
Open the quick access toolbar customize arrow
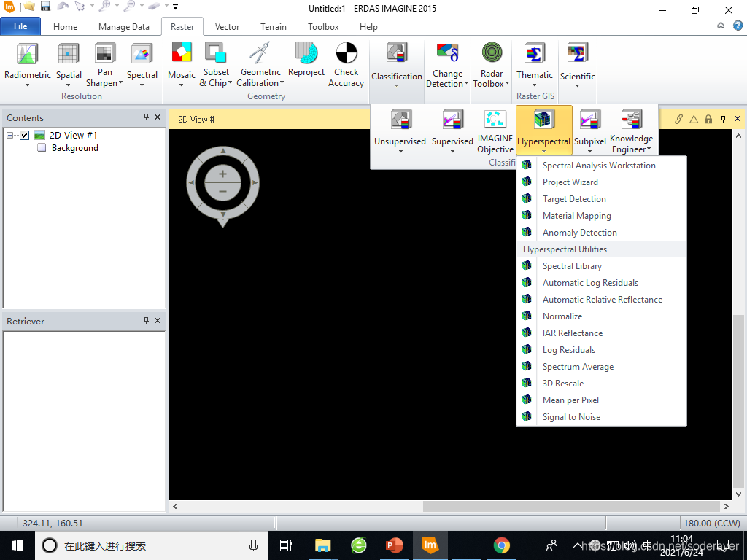tap(175, 7)
